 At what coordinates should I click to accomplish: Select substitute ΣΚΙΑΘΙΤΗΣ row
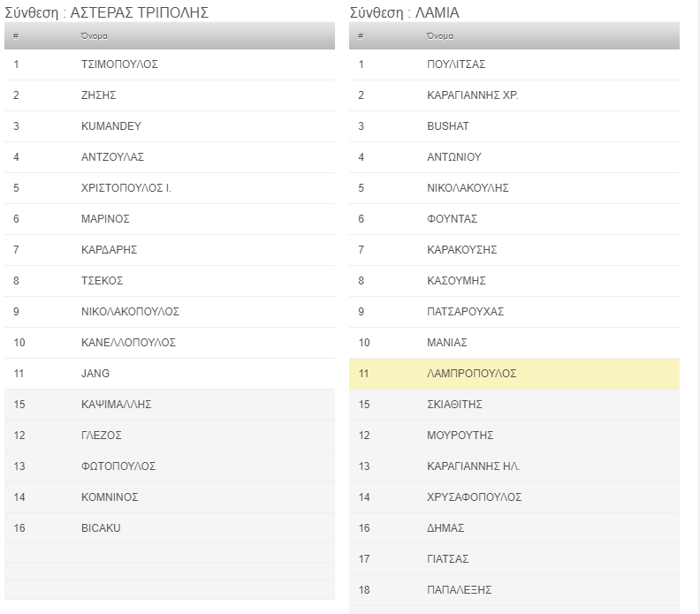(x=456, y=405)
